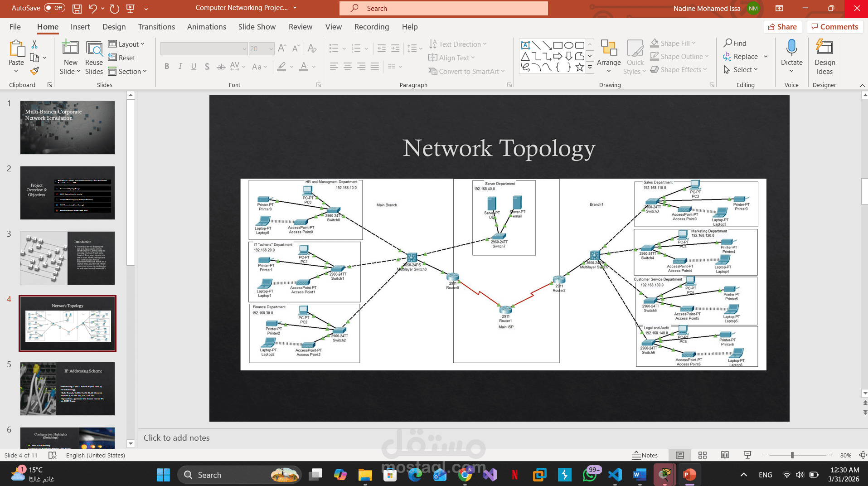The image size is (868, 486).
Task: Click the Format Painter icon
Action: click(34, 71)
